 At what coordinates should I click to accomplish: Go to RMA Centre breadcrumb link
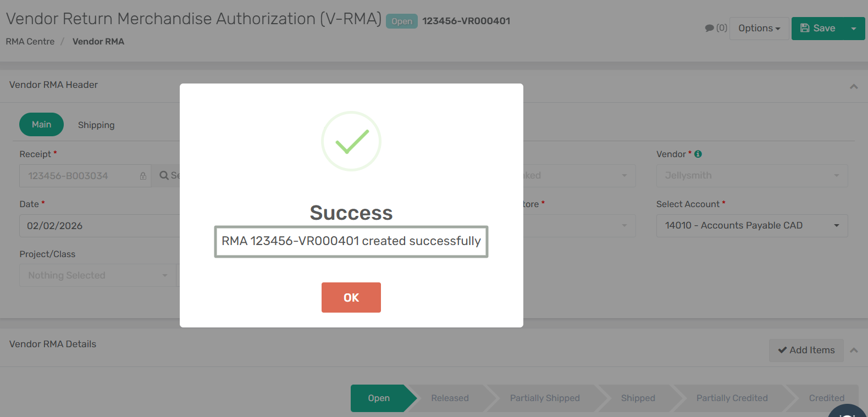point(30,42)
